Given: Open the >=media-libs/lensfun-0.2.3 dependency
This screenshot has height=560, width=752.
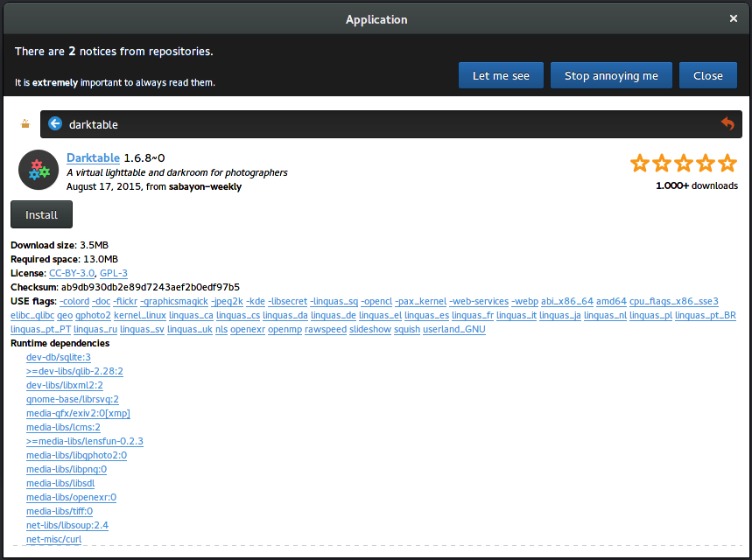Looking at the screenshot, I should 85,442.
